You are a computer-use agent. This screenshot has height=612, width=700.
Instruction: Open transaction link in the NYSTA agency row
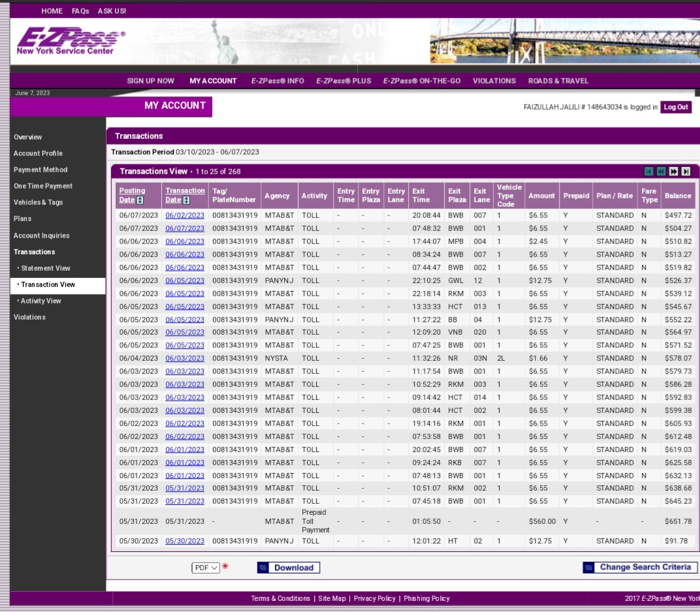pos(185,358)
